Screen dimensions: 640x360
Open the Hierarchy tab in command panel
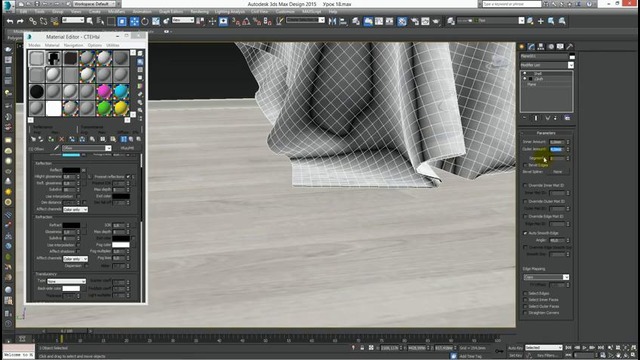tap(541, 47)
